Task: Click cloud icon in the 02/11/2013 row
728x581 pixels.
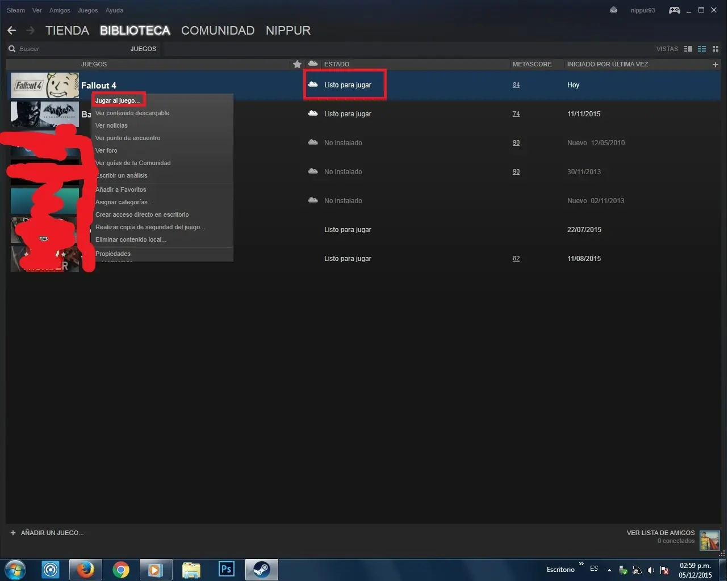Action: 313,200
